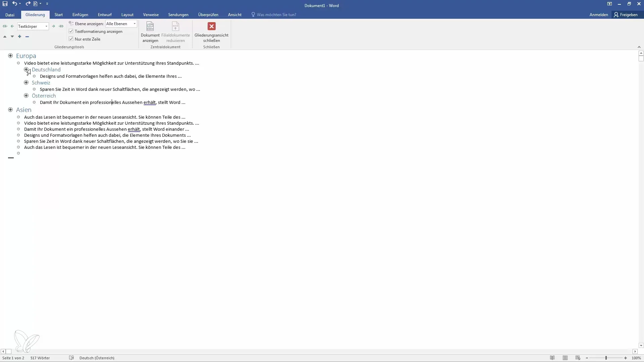This screenshot has height=362, width=644.
Task: Switch to the Start tab
Action: (x=59, y=15)
